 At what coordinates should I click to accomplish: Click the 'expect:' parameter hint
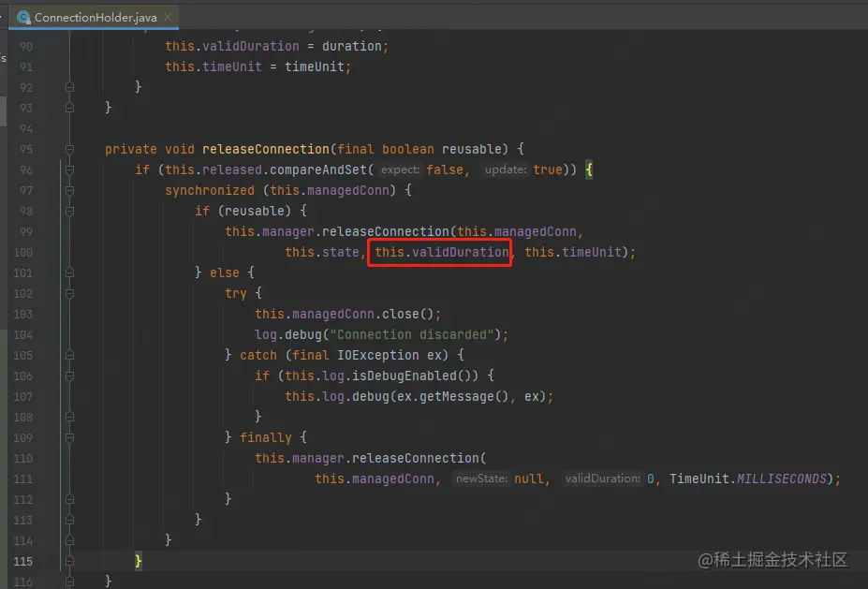400,169
